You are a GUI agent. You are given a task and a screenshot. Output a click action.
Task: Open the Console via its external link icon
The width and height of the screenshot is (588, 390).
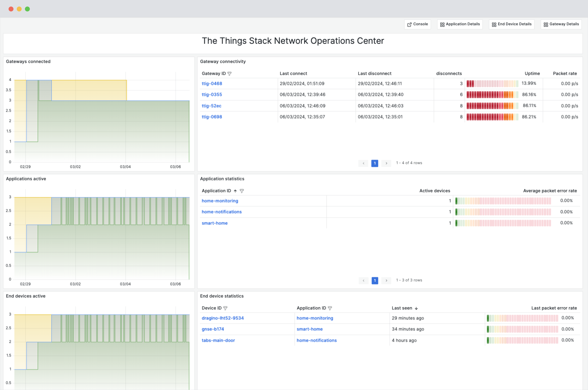pos(409,24)
